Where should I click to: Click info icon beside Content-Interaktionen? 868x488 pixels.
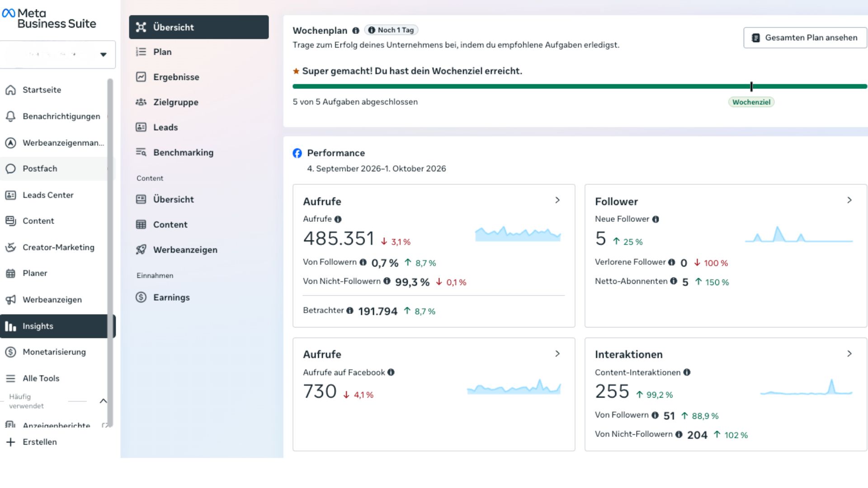pos(687,372)
